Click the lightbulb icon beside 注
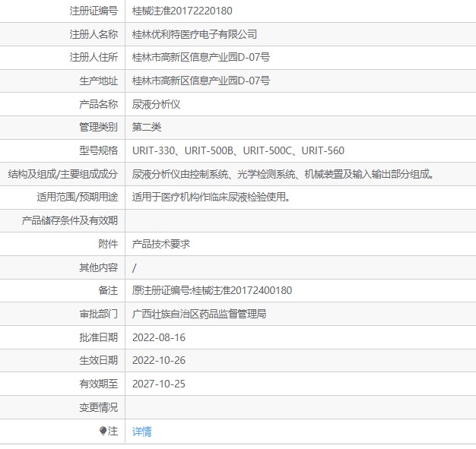This screenshot has height=449, width=476. pyautogui.click(x=103, y=431)
